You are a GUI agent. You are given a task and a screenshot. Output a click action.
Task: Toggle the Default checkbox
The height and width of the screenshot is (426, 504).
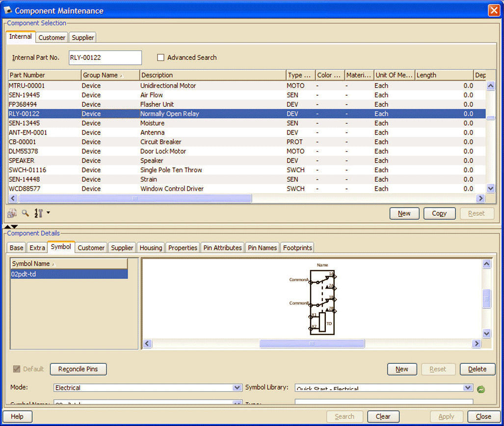16,369
